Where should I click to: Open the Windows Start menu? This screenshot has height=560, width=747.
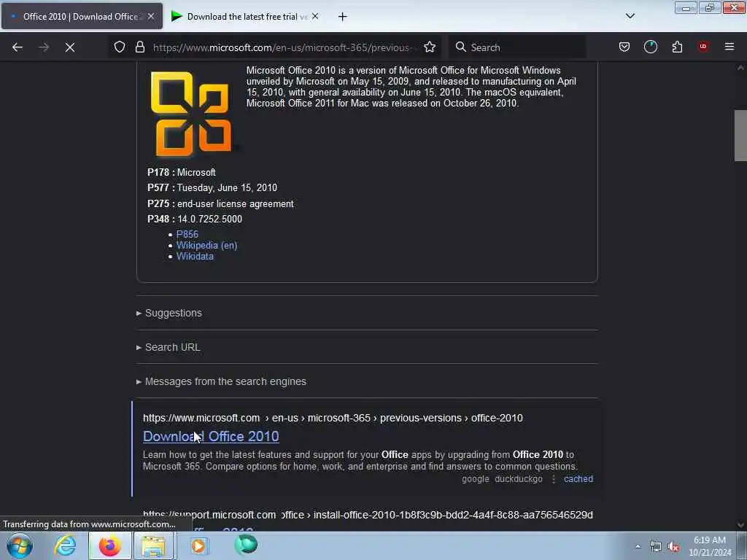[x=20, y=545]
